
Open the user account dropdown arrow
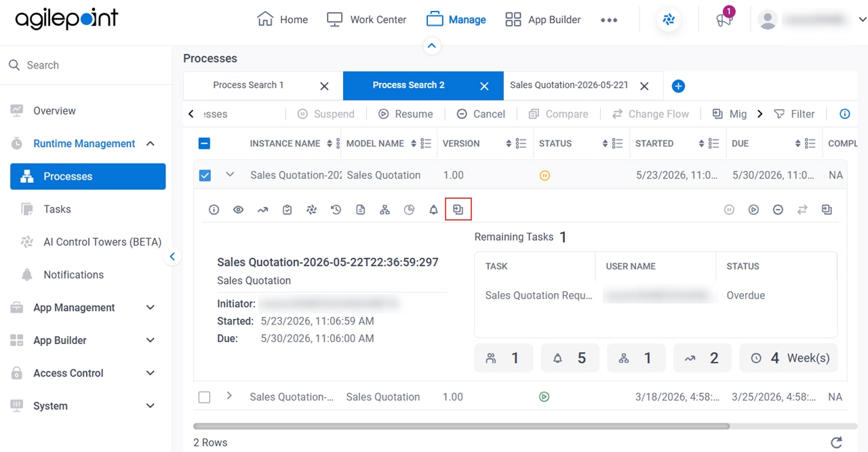(x=862, y=20)
